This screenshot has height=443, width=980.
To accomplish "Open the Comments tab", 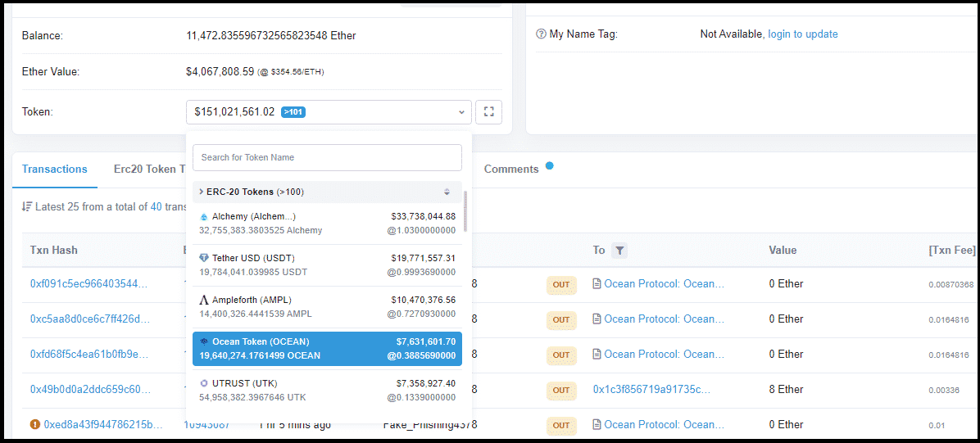I will pos(511,170).
